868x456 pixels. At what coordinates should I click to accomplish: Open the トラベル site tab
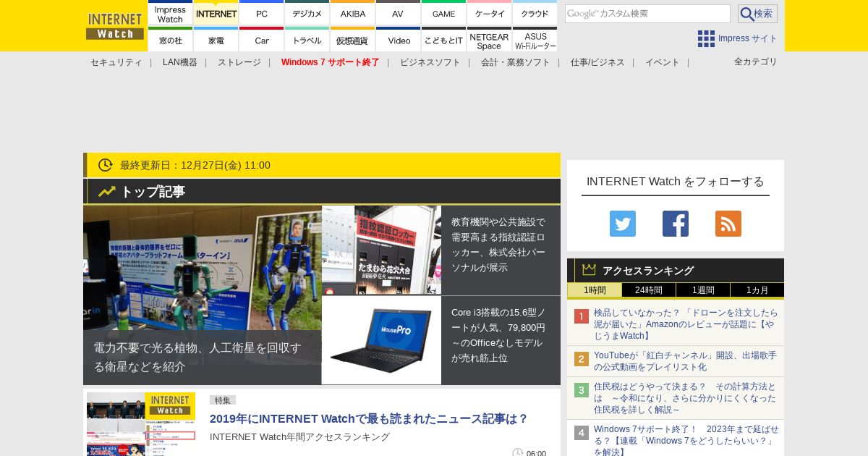tap(307, 39)
